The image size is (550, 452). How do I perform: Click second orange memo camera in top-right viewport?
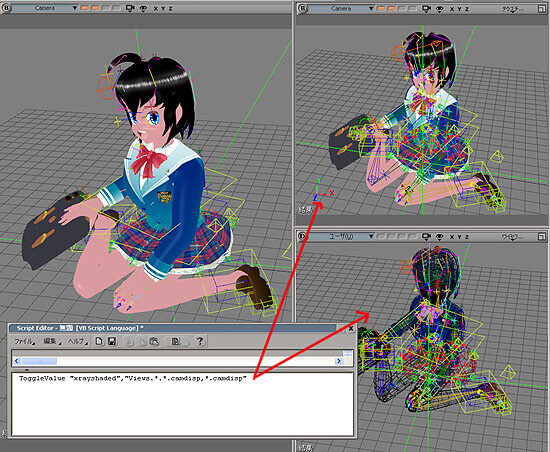coord(391,8)
